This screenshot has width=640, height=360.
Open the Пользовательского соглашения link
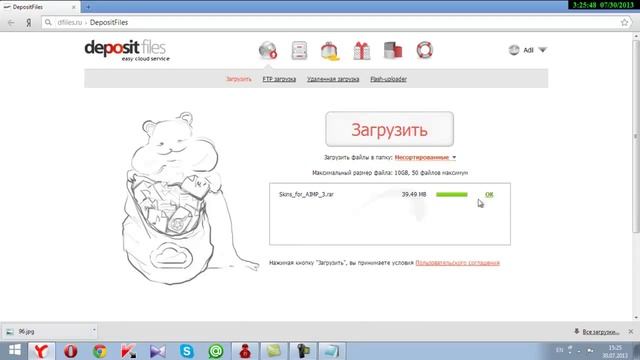[458, 263]
